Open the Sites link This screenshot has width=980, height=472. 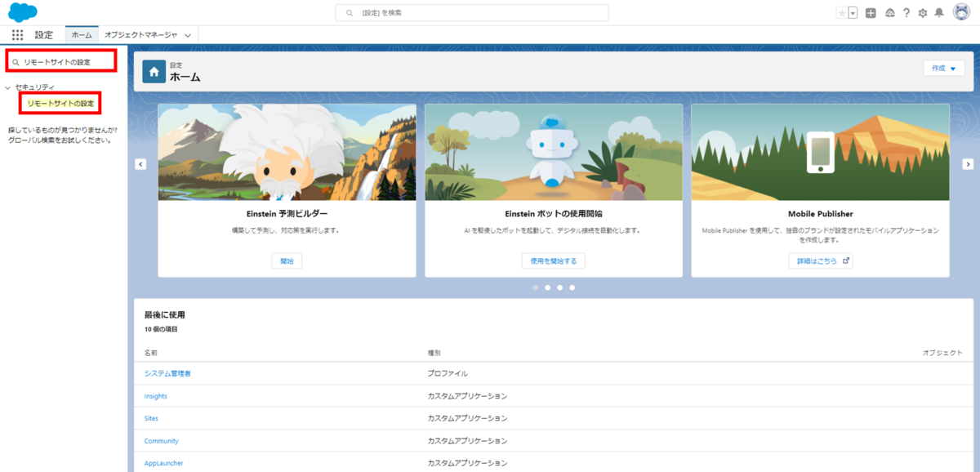click(x=151, y=418)
